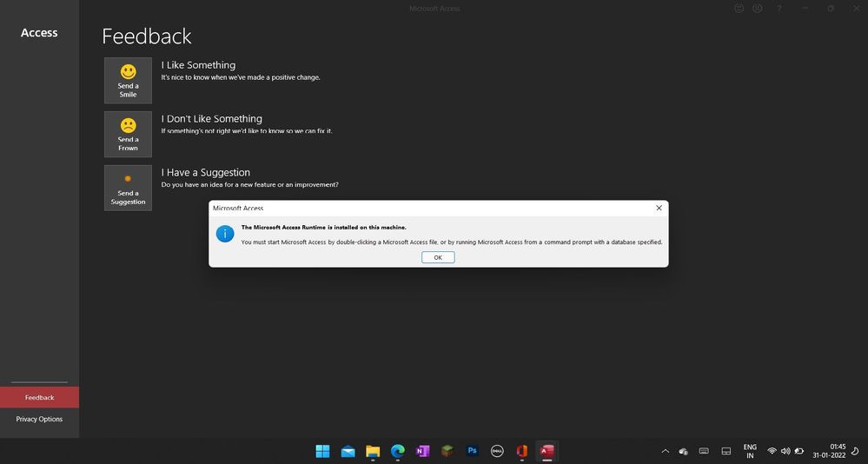Open the clock showing 01:45
Viewport: 868px width, 464px height.
(829, 451)
